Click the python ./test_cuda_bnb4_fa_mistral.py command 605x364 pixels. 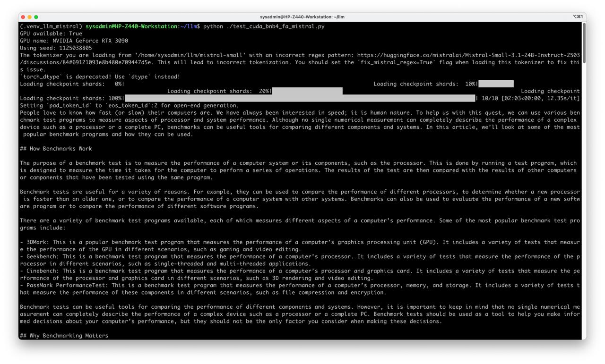(x=264, y=26)
